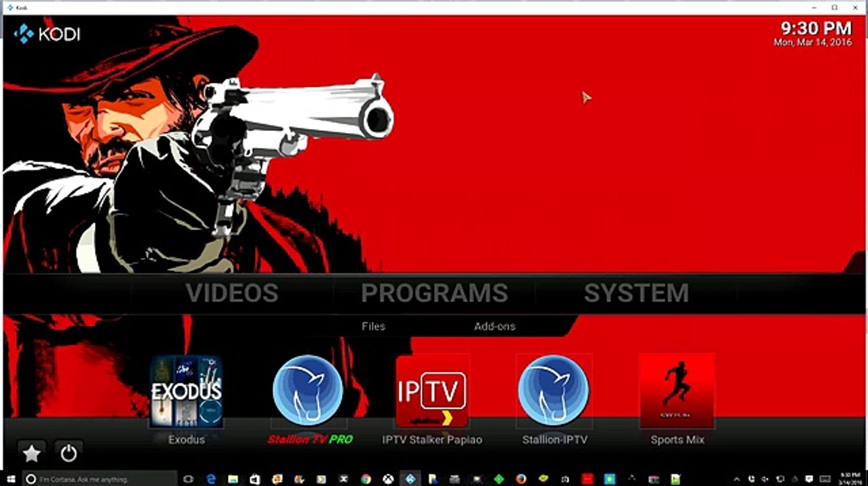Open the Sports Mix add-on icon
The width and height of the screenshot is (868, 486).
[676, 391]
